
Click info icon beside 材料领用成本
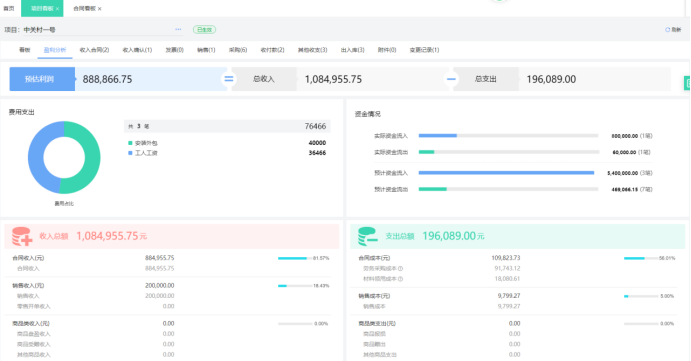401,279
